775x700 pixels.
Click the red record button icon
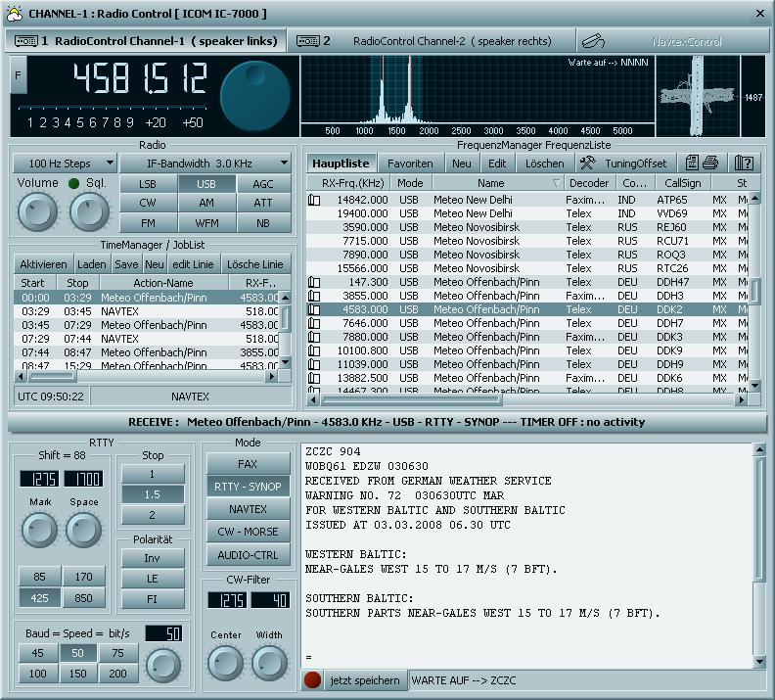[x=311, y=680]
